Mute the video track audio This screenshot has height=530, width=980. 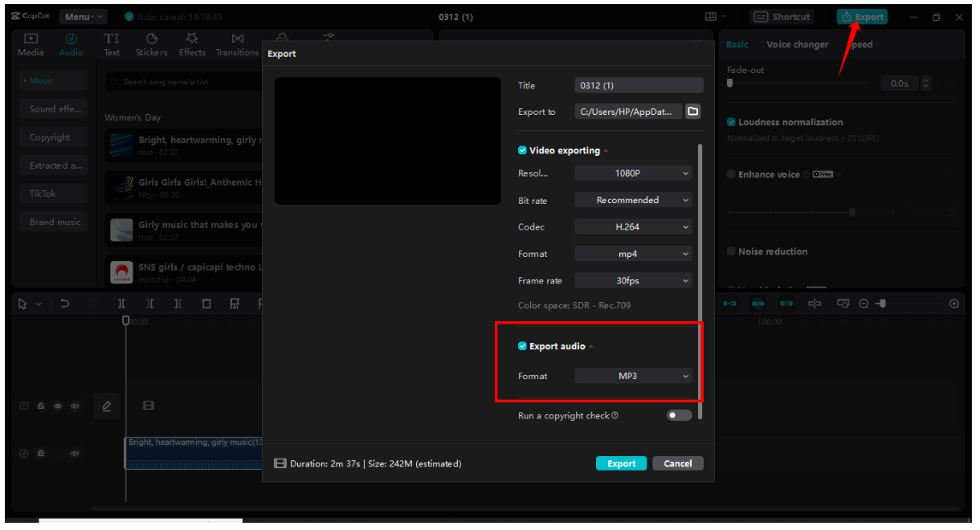[x=75, y=406]
